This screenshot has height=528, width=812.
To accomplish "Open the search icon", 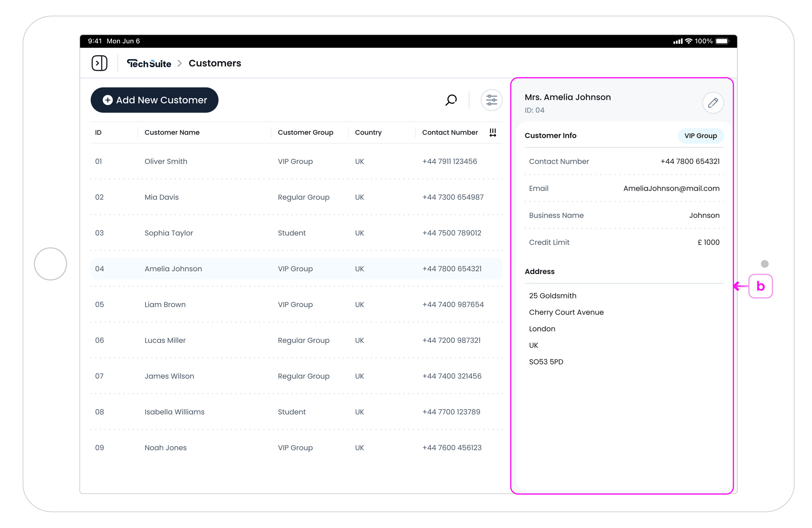I will [x=451, y=100].
